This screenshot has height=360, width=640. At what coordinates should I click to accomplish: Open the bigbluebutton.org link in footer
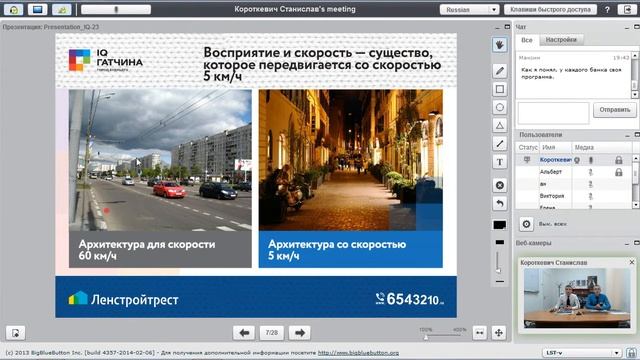(x=358, y=353)
